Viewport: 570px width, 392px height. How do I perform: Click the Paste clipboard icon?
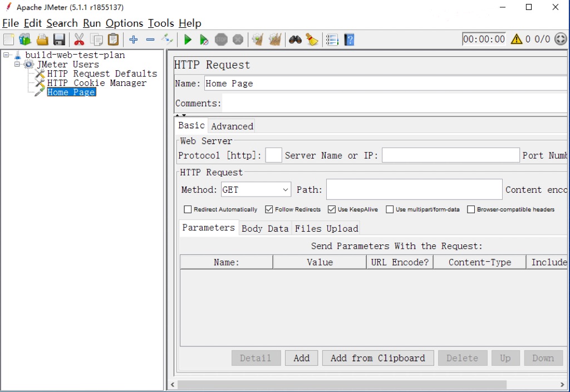point(114,40)
